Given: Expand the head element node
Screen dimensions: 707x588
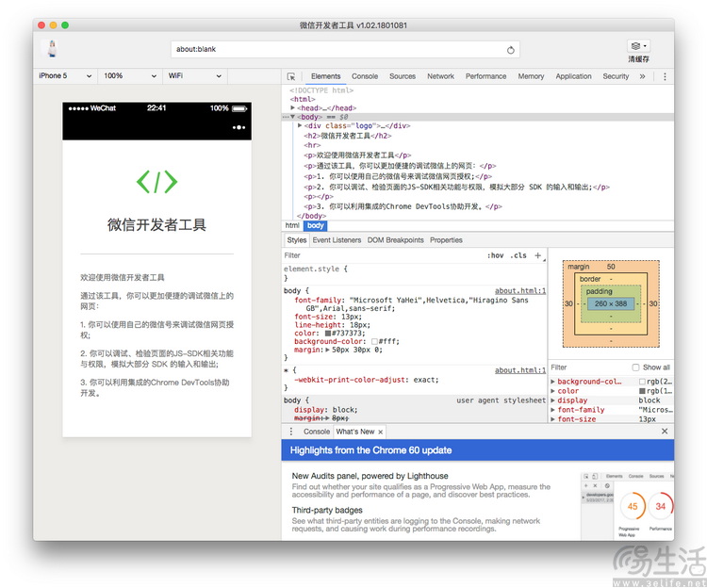Looking at the screenshot, I should coord(293,108).
